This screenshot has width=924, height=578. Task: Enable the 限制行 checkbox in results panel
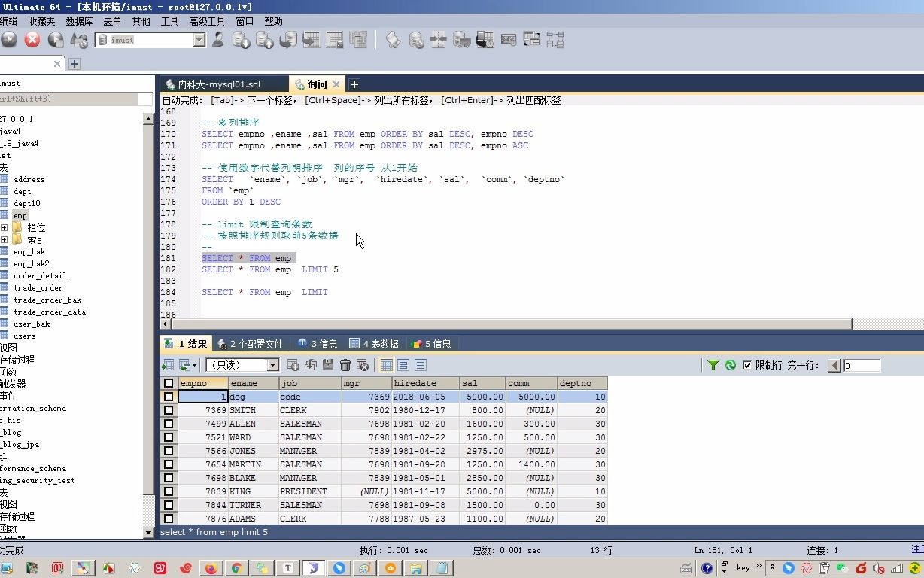pos(746,365)
